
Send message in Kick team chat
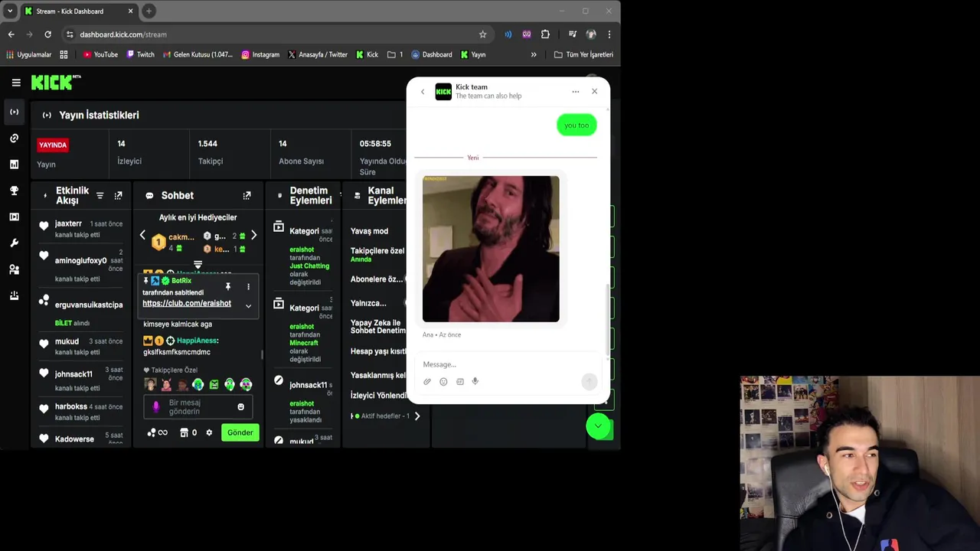click(x=589, y=381)
